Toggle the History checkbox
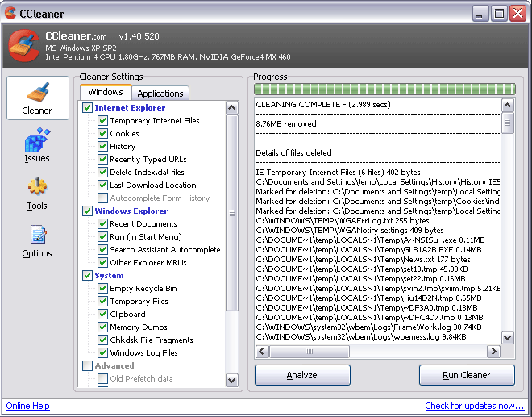 coord(103,146)
